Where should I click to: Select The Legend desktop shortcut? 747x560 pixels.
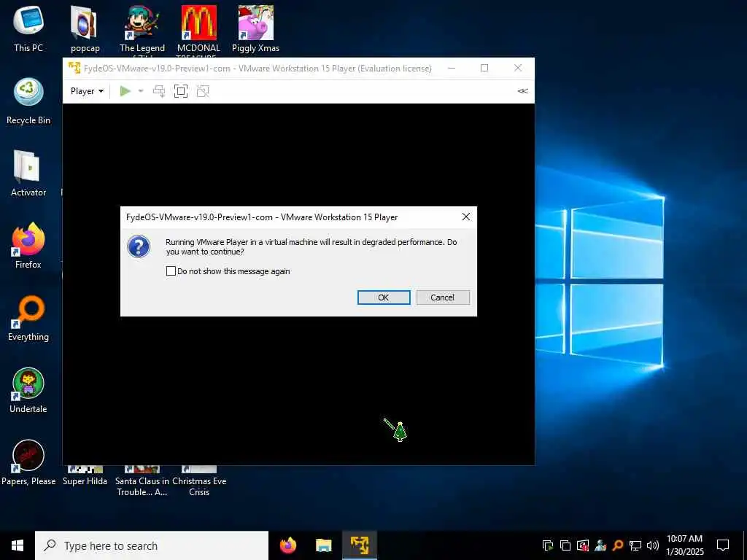[x=142, y=29]
